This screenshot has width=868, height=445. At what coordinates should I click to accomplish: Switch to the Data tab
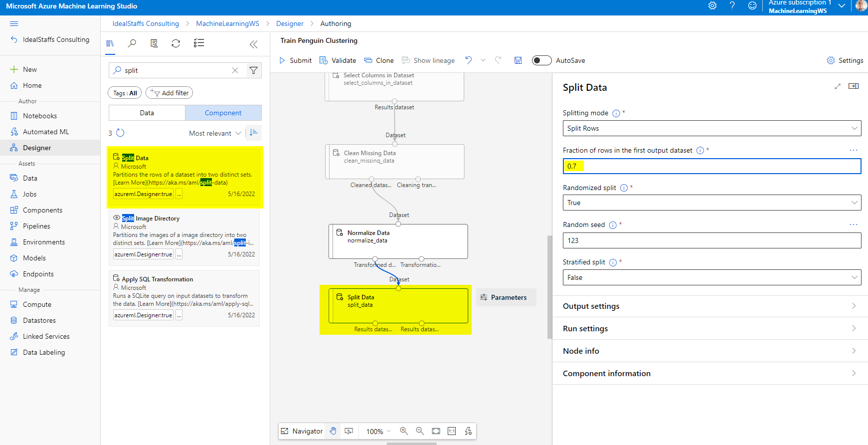click(147, 113)
